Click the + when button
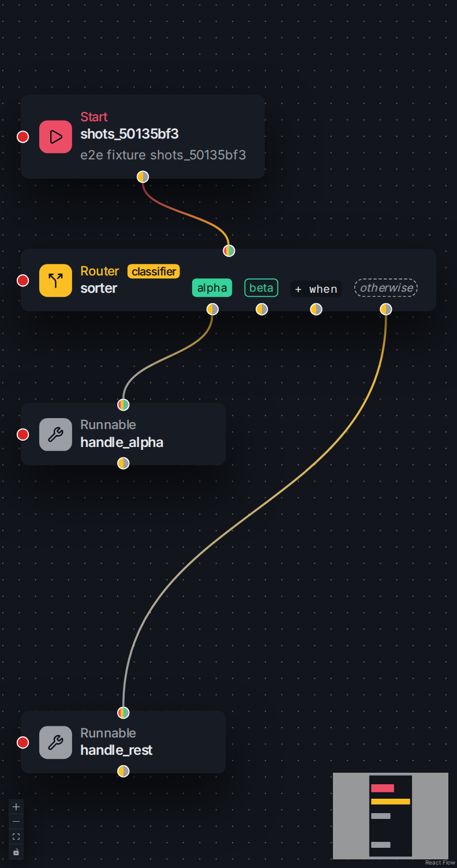The width and height of the screenshot is (457, 868). 316,289
